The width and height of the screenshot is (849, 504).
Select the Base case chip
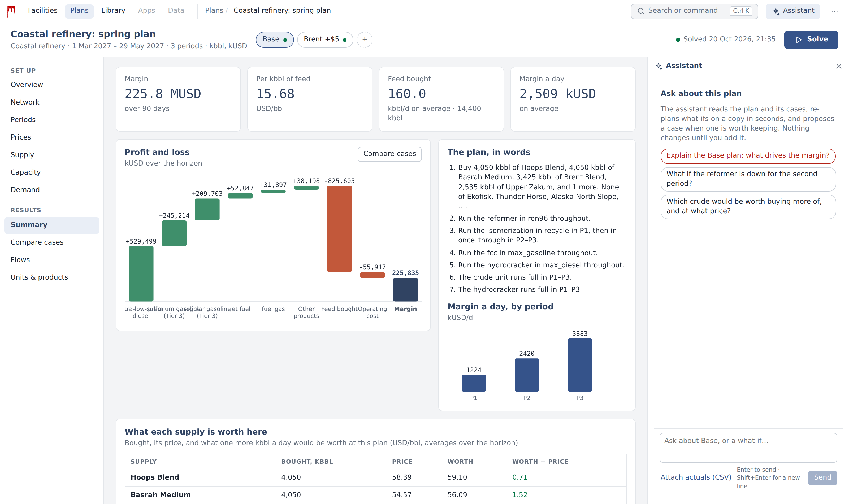[x=274, y=40]
